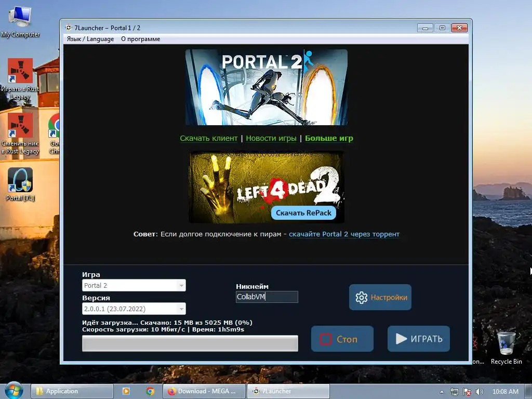The image size is (532, 399).
Task: Select the My Computer desktop icon
Action: pos(20,22)
